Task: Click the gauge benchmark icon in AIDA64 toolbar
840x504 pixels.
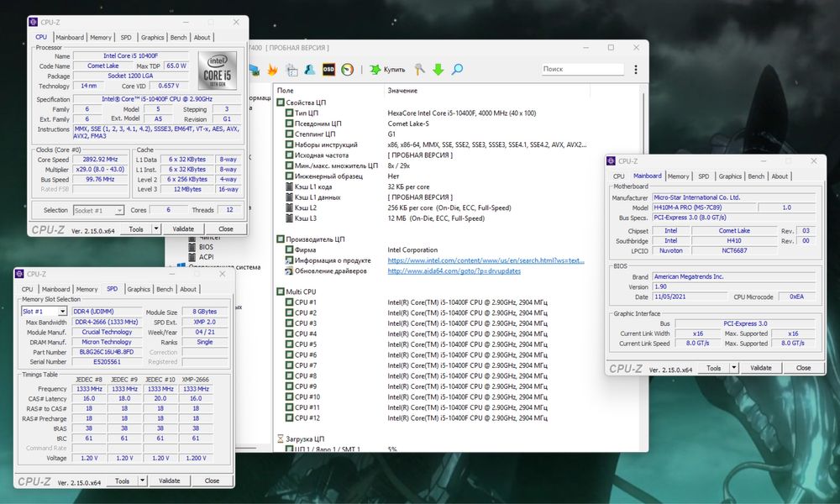Action: tap(347, 70)
